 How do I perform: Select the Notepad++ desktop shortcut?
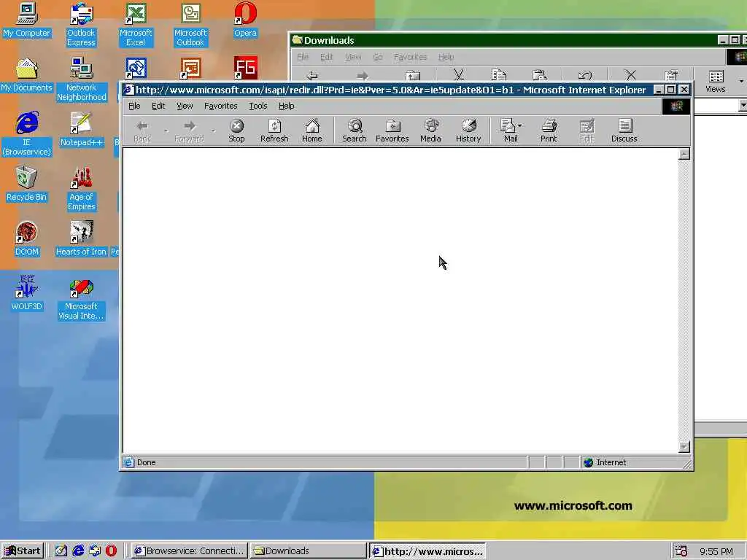[x=81, y=130]
